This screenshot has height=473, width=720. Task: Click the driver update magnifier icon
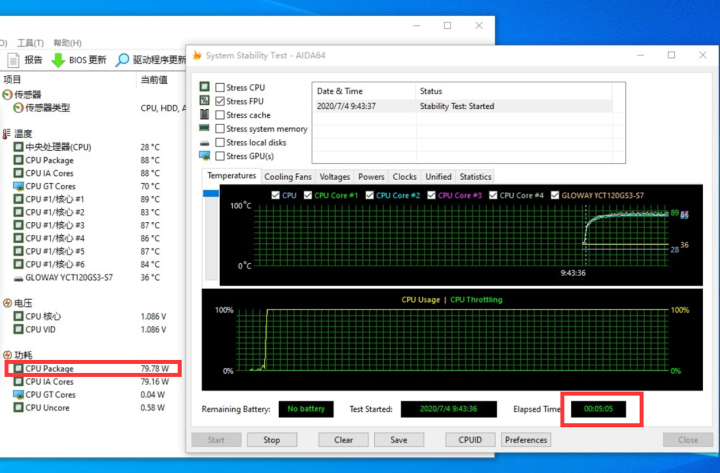tap(122, 60)
